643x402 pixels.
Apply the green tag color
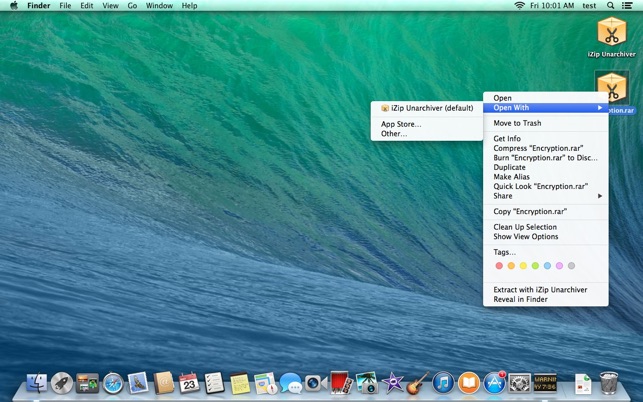coord(535,266)
